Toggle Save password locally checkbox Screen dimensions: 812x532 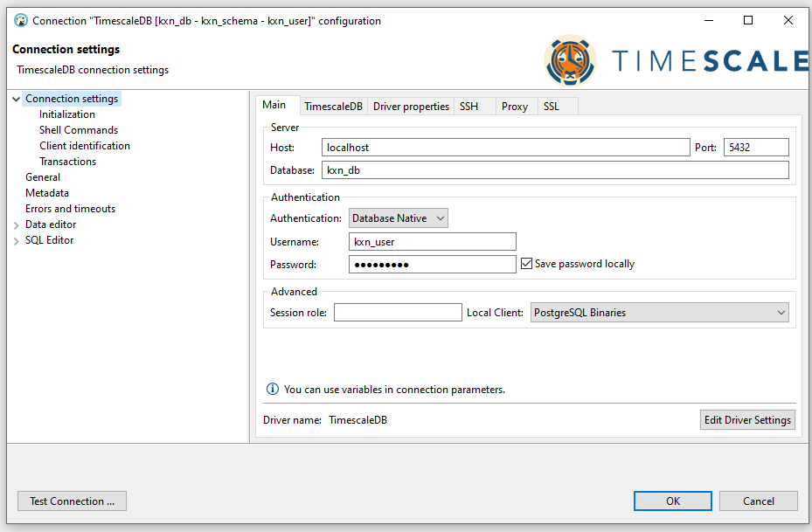point(526,264)
